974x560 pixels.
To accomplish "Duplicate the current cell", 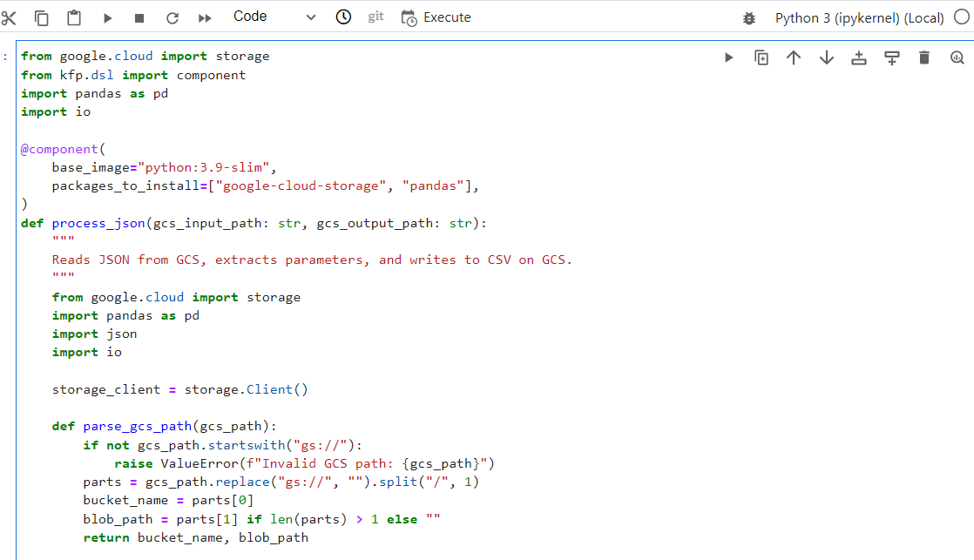I will tap(761, 57).
